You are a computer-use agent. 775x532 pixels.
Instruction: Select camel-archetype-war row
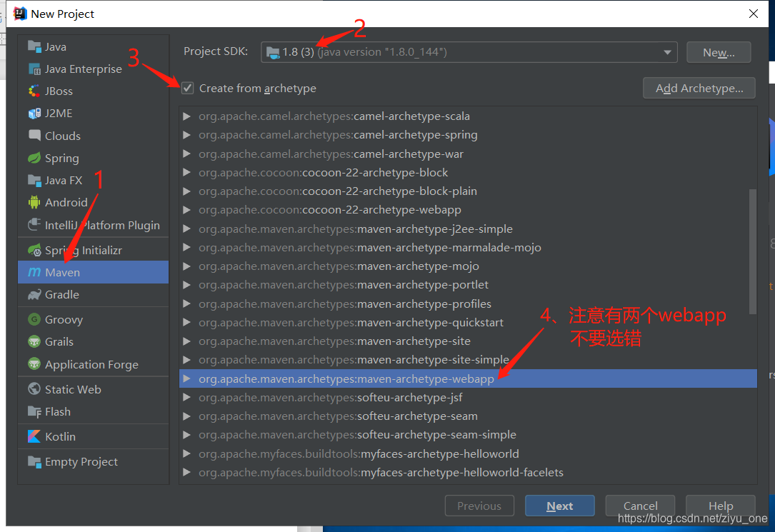[468, 154]
